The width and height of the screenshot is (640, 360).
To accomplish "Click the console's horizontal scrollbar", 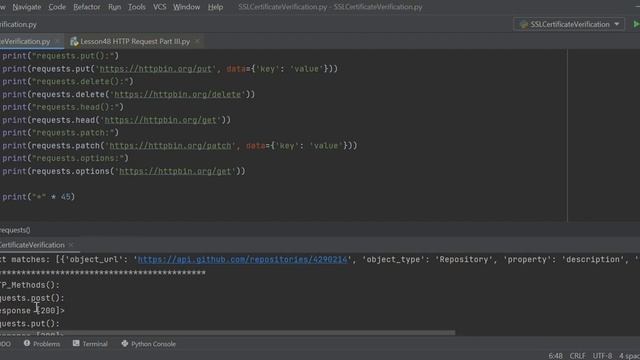I will click(227, 333).
